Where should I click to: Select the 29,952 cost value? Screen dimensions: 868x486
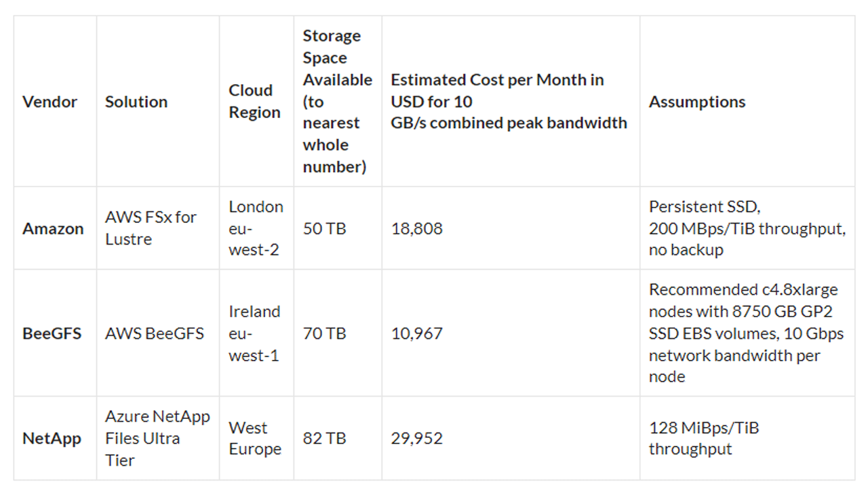417,439
